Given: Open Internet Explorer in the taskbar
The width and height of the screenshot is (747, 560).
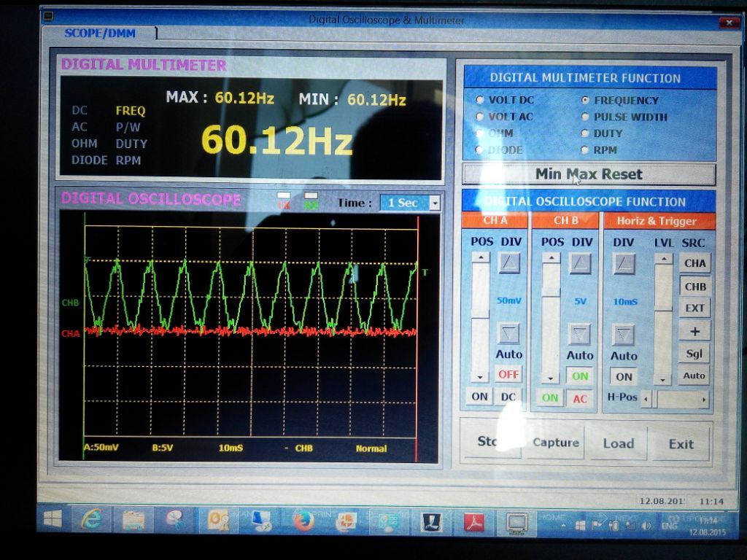Looking at the screenshot, I should coord(92,519).
